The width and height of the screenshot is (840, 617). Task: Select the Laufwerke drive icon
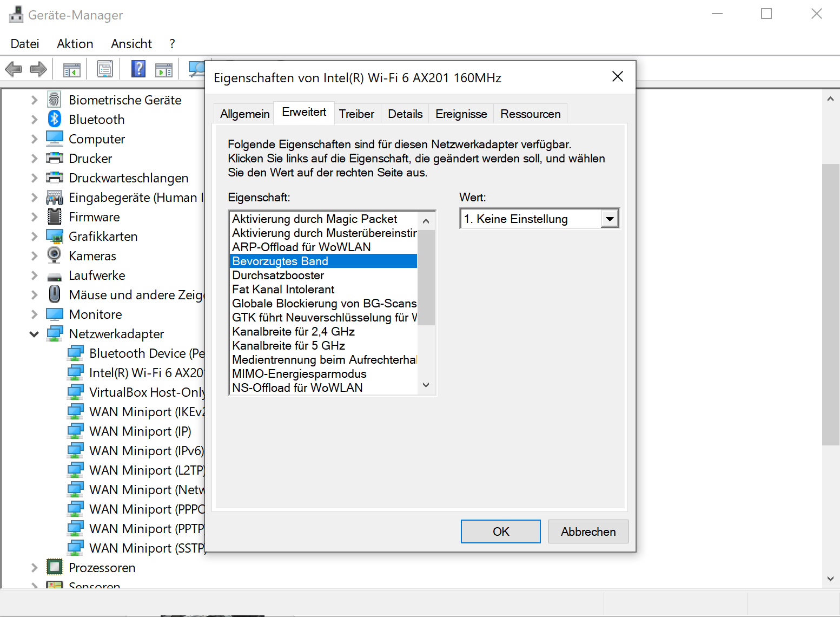click(55, 277)
